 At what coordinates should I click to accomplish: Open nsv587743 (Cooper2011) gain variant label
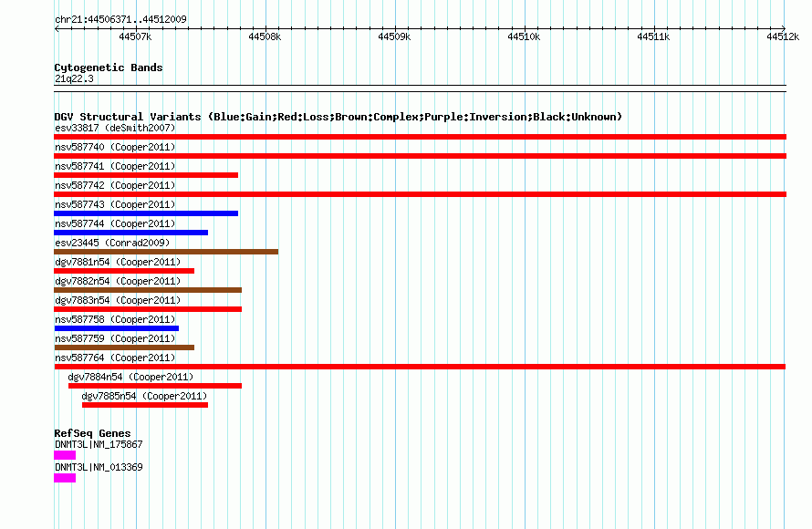point(115,204)
